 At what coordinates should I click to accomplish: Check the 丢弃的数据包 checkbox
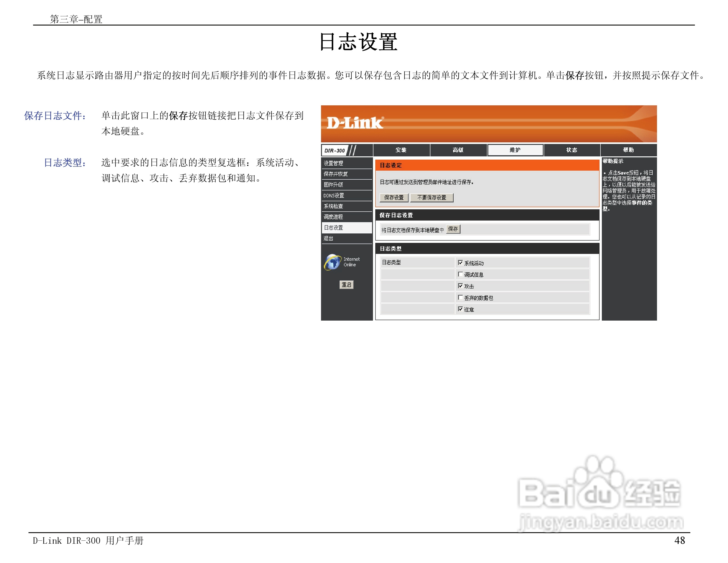tap(460, 298)
